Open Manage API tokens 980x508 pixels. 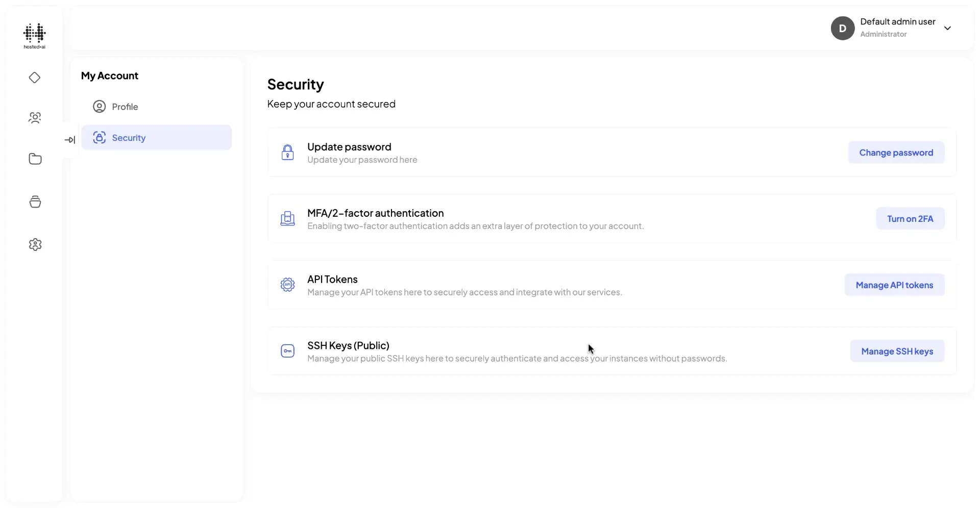894,285
